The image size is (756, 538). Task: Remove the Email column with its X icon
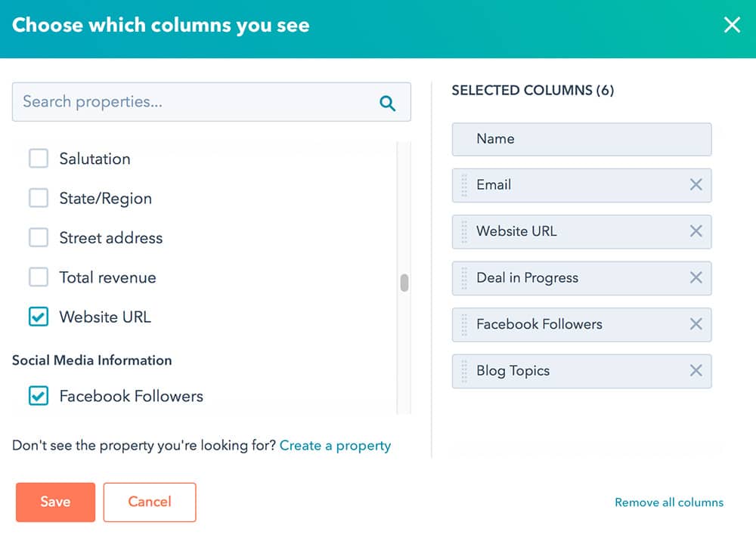[696, 185]
